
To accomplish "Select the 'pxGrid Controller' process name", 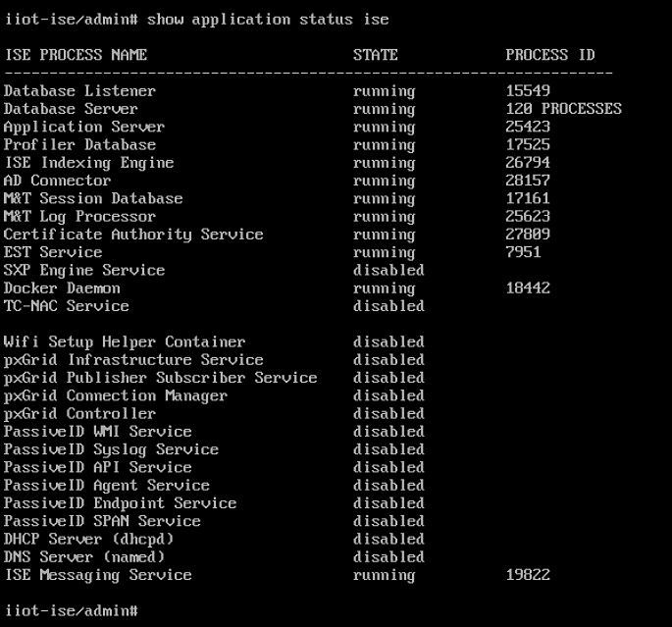I will click(79, 414).
